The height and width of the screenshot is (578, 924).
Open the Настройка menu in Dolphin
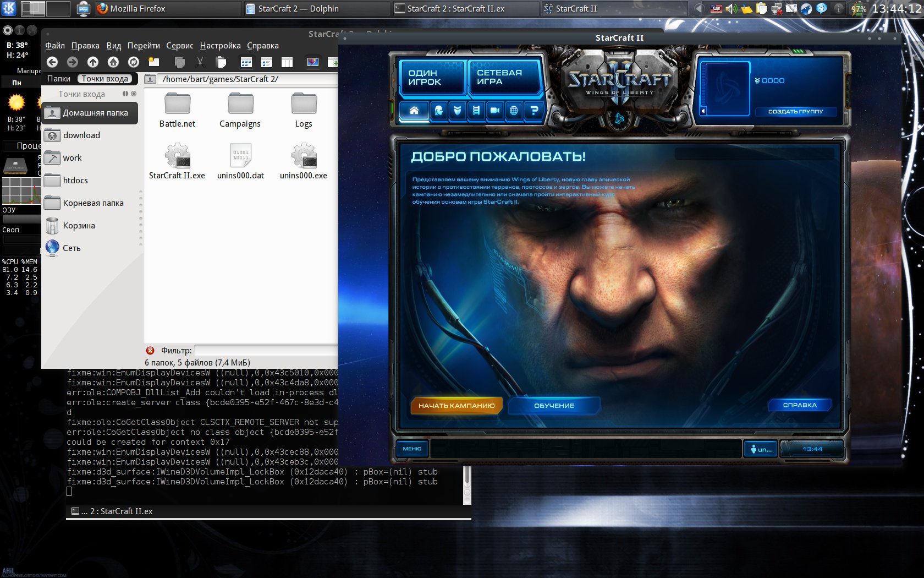(220, 46)
